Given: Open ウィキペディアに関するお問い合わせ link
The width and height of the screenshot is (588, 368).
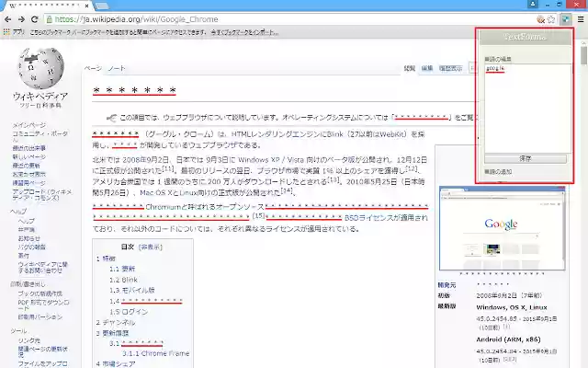Looking at the screenshot, I should coord(42,267).
